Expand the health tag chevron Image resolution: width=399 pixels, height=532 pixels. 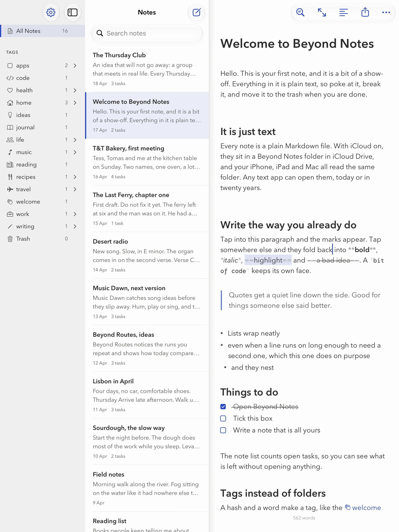(75, 90)
